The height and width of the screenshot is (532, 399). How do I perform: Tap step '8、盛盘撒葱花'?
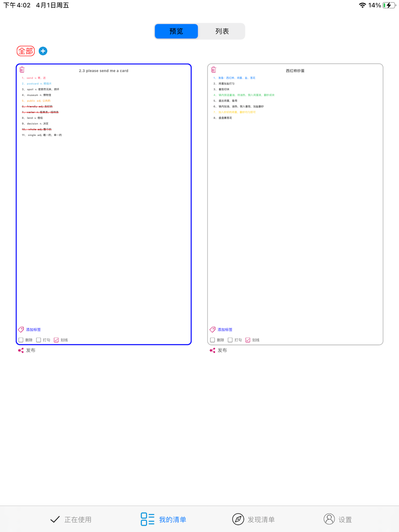[x=223, y=118]
